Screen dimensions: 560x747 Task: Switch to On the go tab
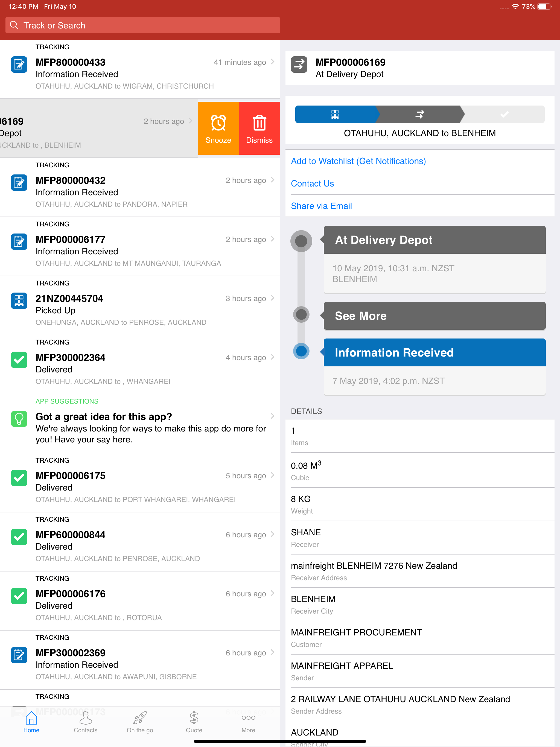point(140,722)
